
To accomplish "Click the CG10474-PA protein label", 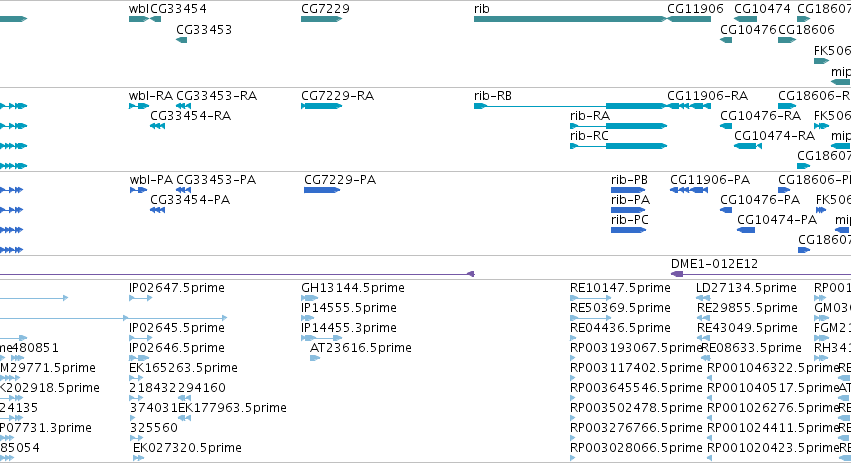I will 777,220.
